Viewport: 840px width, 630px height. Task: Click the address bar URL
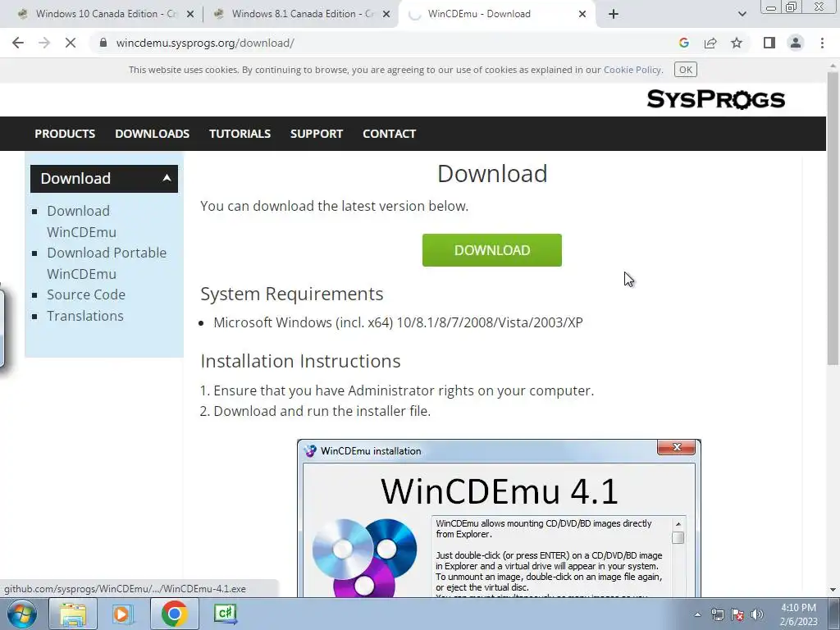click(x=204, y=43)
